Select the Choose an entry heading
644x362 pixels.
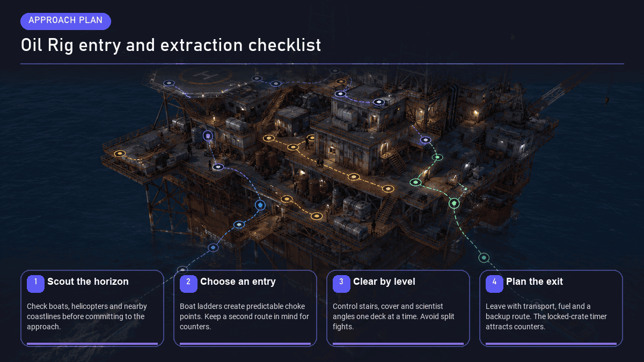click(x=238, y=282)
